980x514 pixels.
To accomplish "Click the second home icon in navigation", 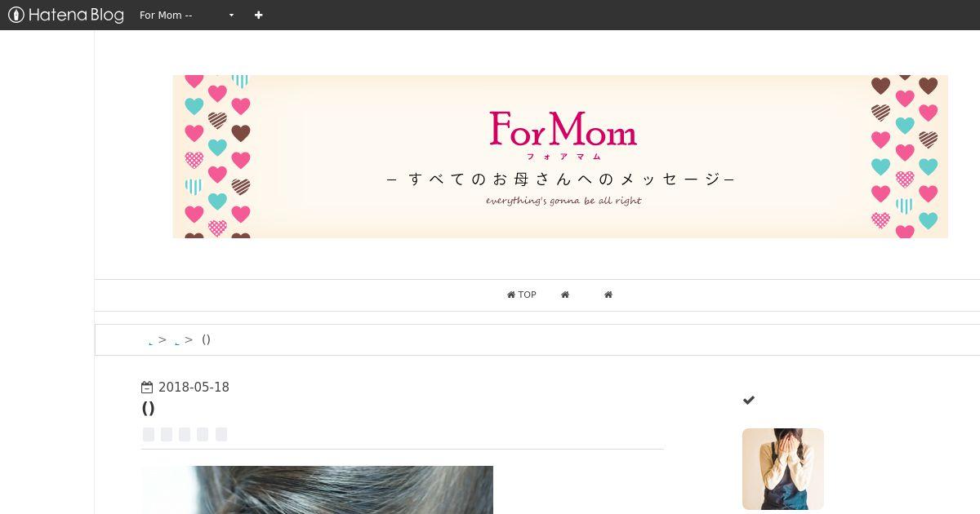I will (565, 295).
